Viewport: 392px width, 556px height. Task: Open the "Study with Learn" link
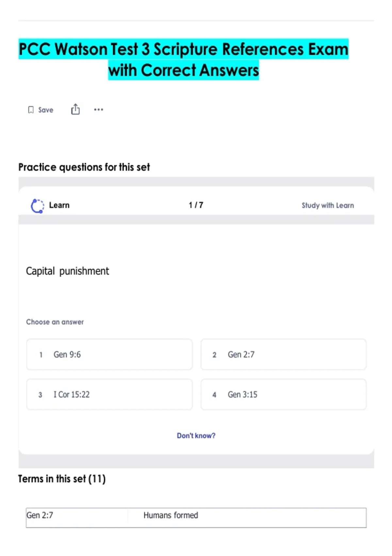point(328,205)
